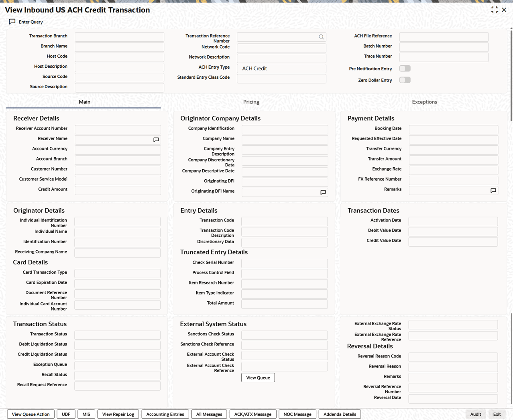The width and height of the screenshot is (513, 420).
Task: Click the Exchange Rate field
Action: tap(454, 170)
